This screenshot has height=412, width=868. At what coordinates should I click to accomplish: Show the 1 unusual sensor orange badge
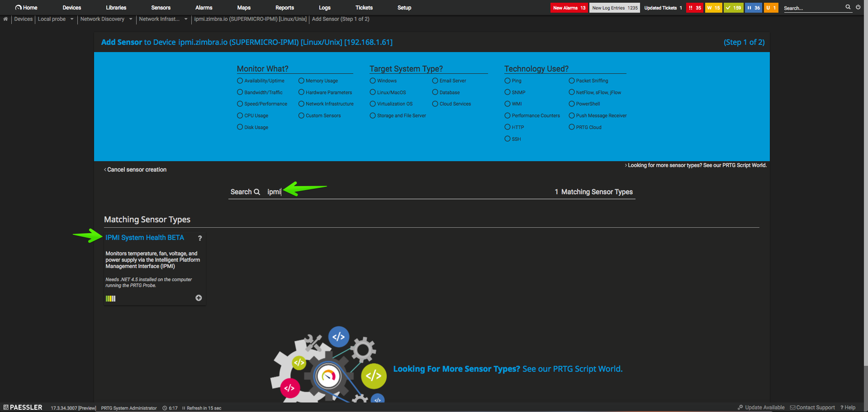click(x=771, y=8)
